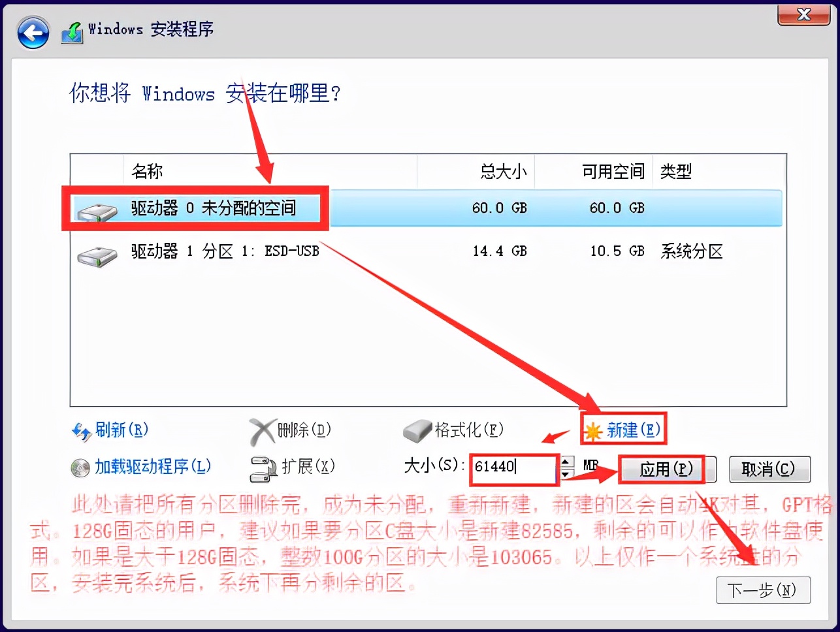840x632 pixels.
Task: Click the 新建(E) sunburst icon
Action: (x=592, y=430)
